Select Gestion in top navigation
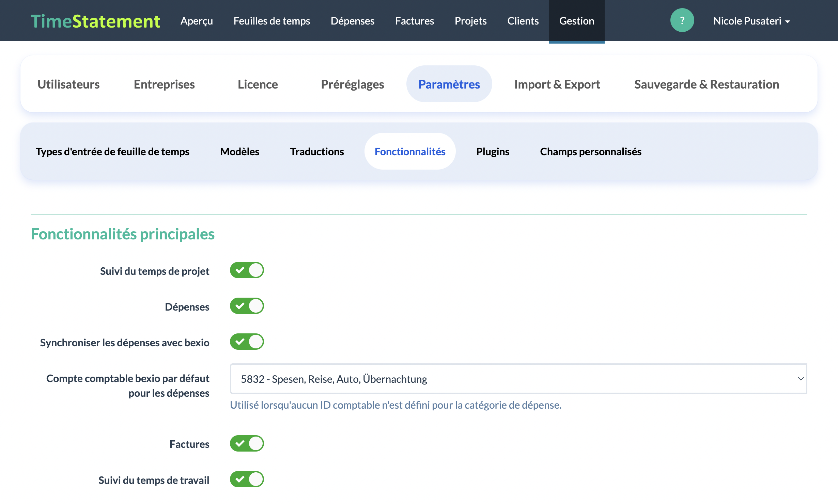Viewport: 838px width, 504px height. pyautogui.click(x=577, y=21)
